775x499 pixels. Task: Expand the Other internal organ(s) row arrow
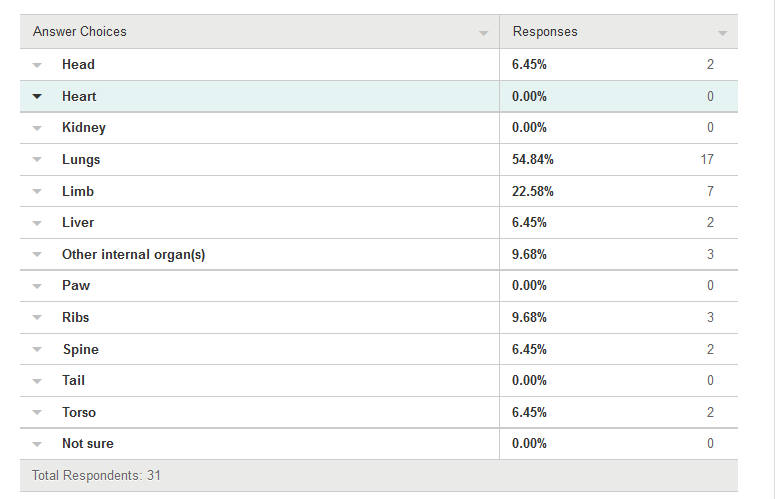(x=37, y=254)
